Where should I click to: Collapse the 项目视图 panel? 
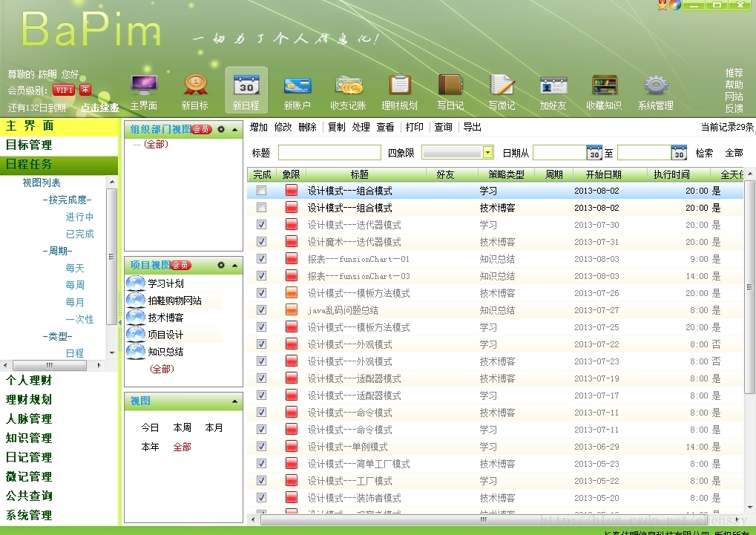[x=234, y=265]
